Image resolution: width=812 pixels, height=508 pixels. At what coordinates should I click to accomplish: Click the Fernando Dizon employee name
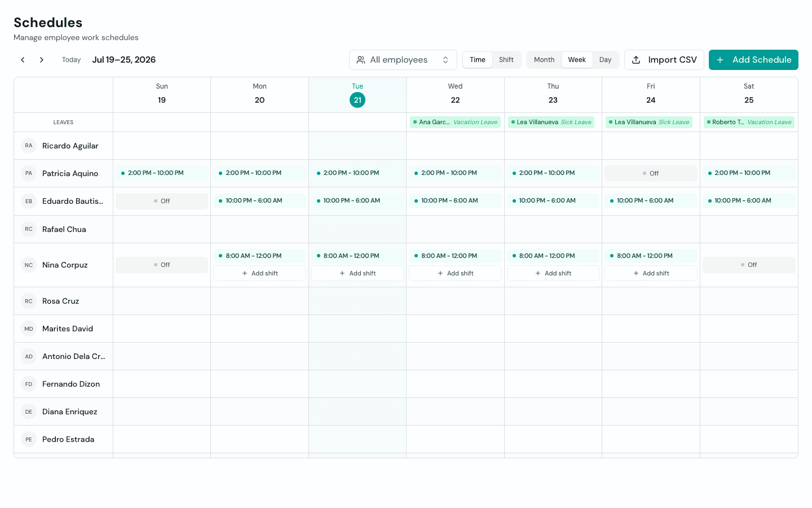71,384
